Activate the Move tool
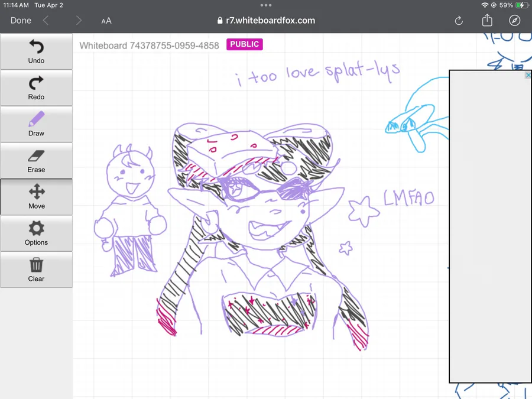Viewport: 532px width, 399px height. [36, 197]
